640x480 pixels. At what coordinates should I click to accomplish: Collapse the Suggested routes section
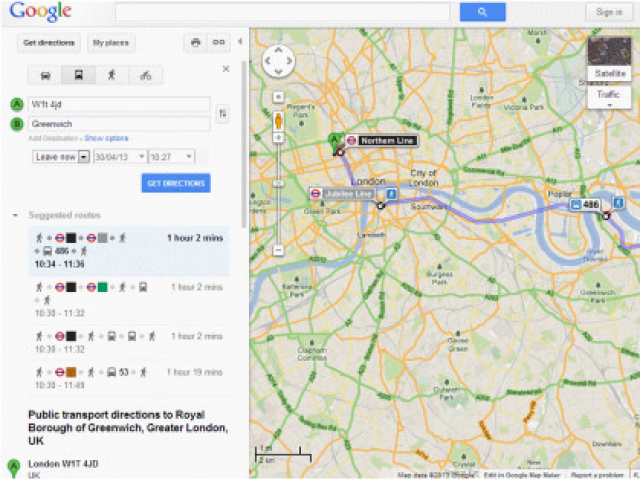(16, 215)
